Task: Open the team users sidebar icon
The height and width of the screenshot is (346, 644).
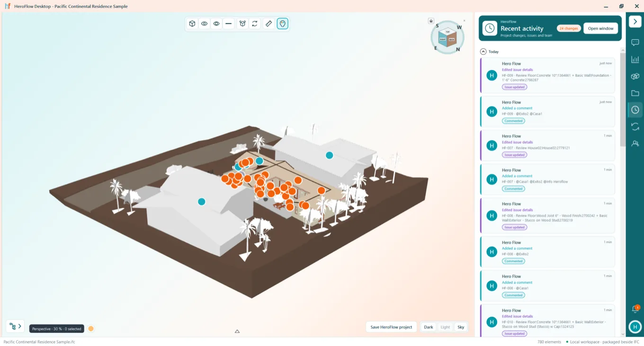Action: (x=635, y=143)
